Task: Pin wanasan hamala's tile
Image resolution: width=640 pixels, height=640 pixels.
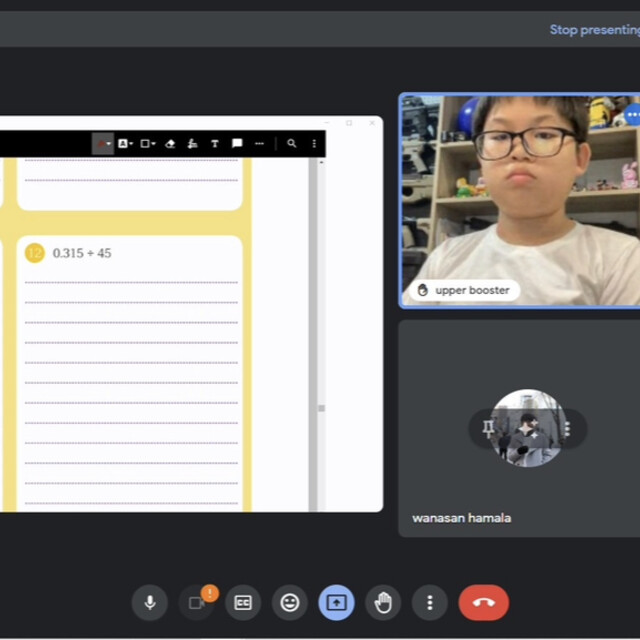Action: click(x=488, y=428)
